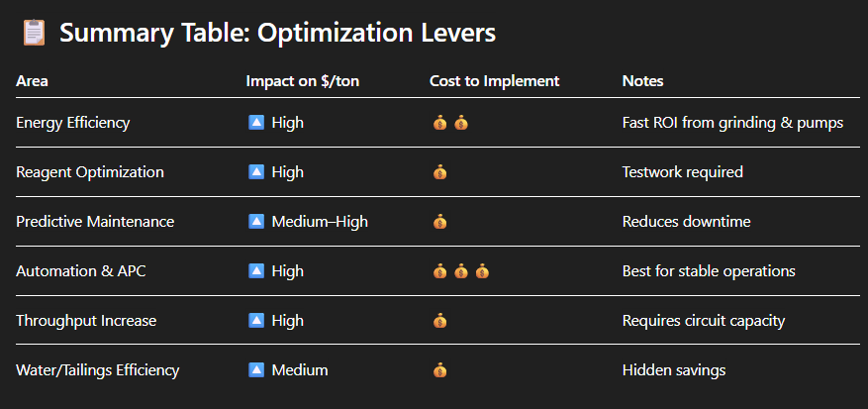Viewport: 868px width, 409px height.
Task: Click the up-arrow icon in Throughput Increase row
Action: click(x=256, y=321)
